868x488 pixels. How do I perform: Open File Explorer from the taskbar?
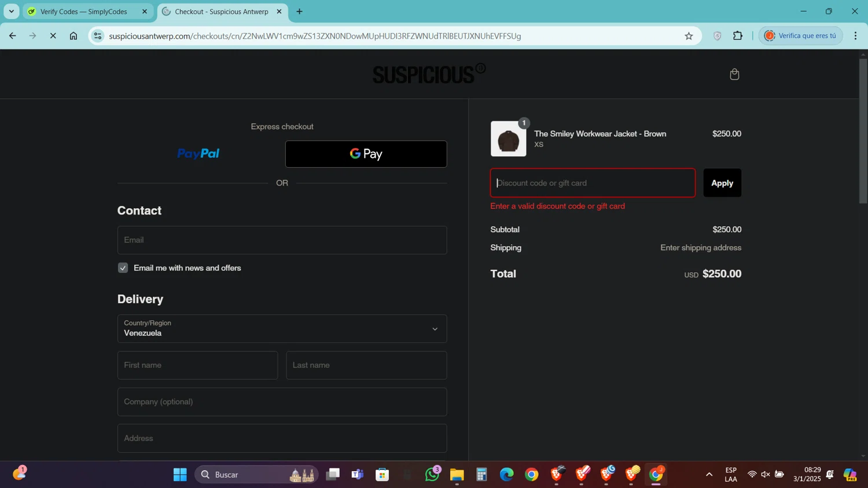[x=457, y=475]
